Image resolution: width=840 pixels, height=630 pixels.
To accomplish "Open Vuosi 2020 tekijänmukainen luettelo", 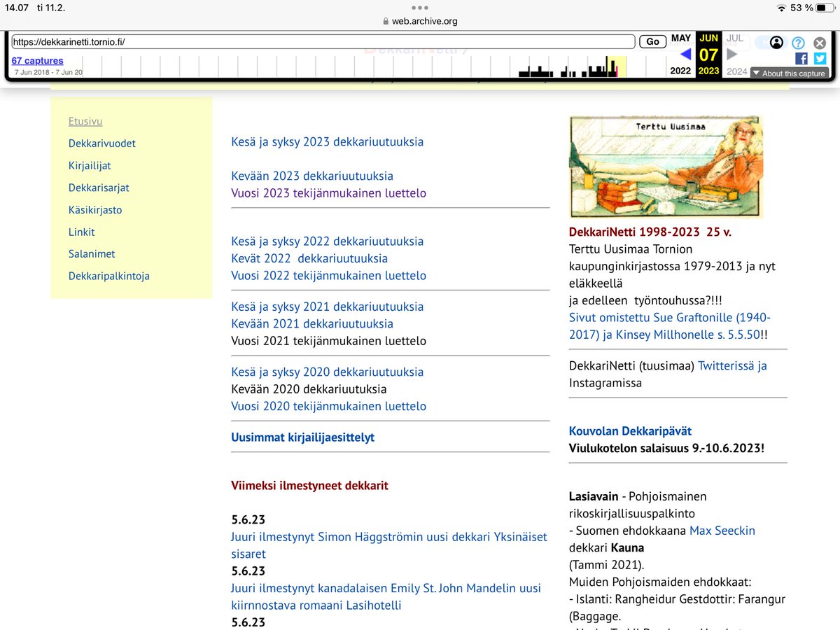I will pyautogui.click(x=329, y=406).
